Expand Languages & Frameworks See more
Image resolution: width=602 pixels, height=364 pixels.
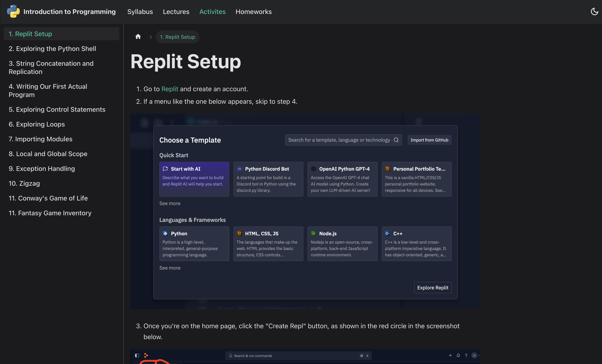(170, 268)
